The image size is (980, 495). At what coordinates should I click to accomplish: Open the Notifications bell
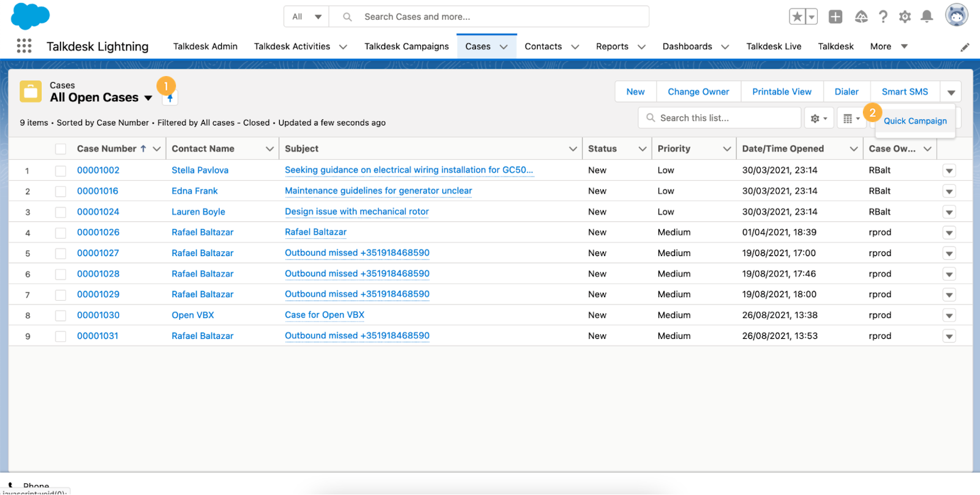tap(927, 17)
